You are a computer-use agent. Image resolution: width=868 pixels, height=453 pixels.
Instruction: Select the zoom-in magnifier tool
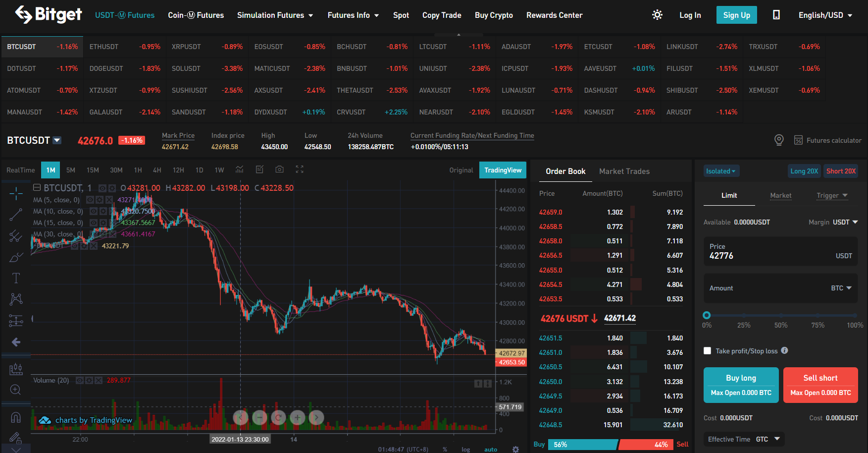16,390
